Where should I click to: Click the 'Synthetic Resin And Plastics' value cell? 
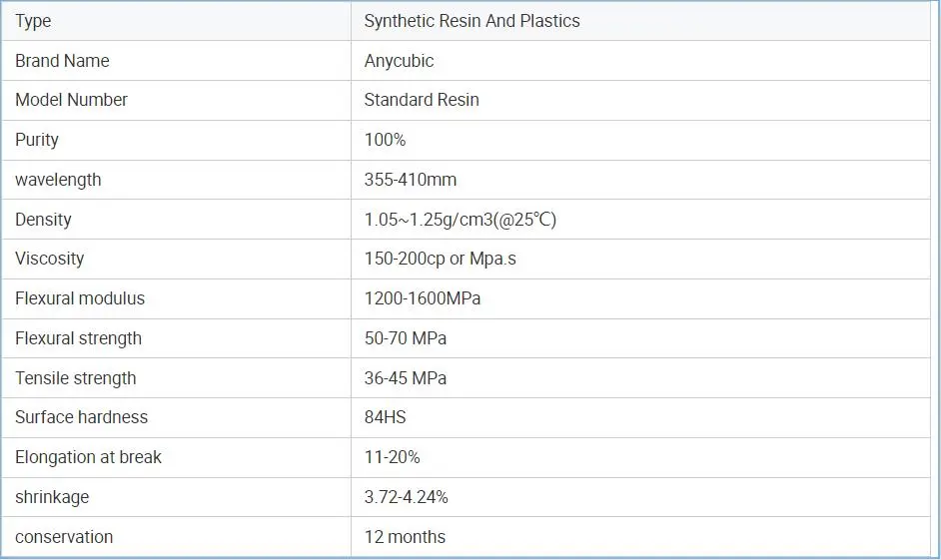[x=471, y=21]
